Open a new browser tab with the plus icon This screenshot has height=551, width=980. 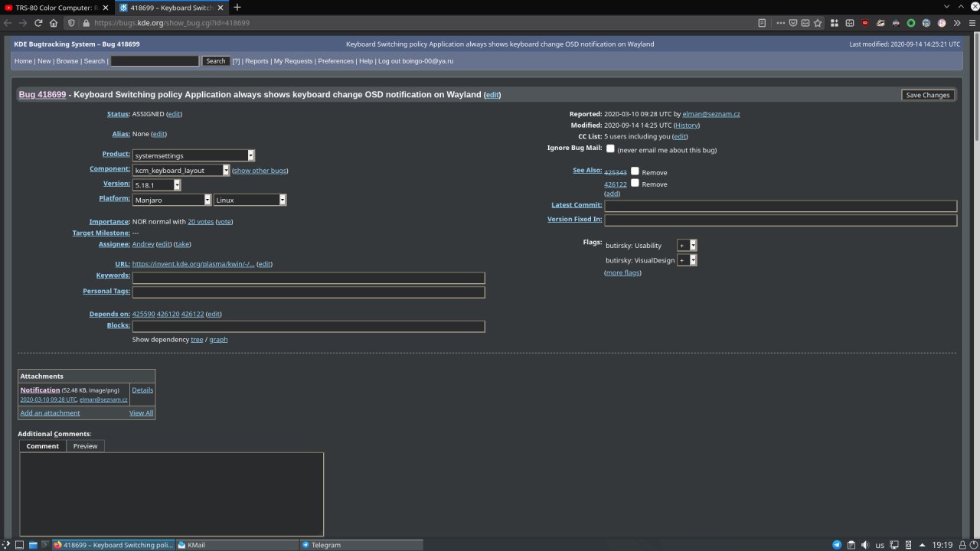point(237,8)
